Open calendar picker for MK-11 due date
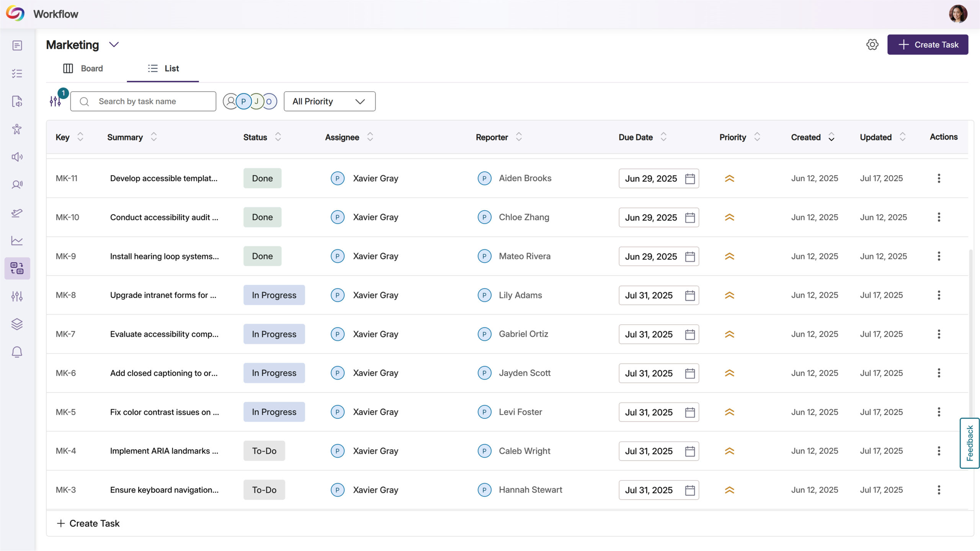The height and width of the screenshot is (551, 980). click(690, 179)
